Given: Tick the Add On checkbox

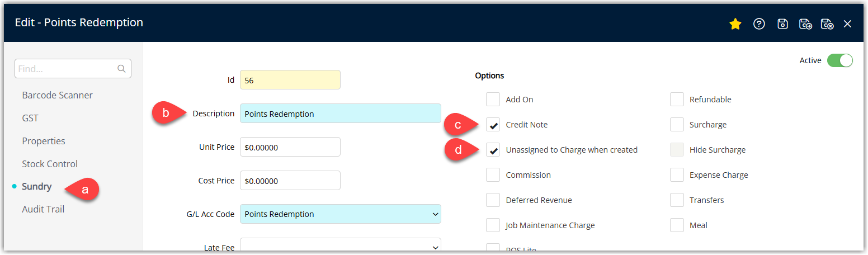Looking at the screenshot, I should point(493,100).
